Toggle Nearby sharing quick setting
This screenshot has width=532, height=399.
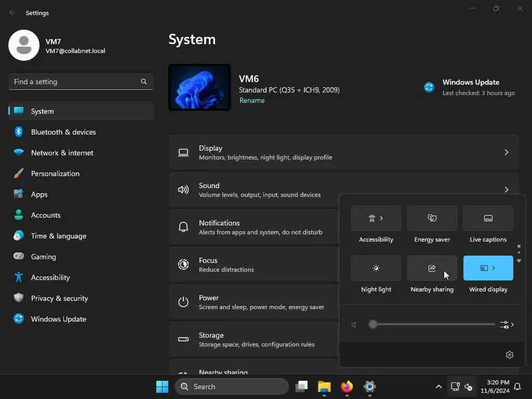[432, 268]
